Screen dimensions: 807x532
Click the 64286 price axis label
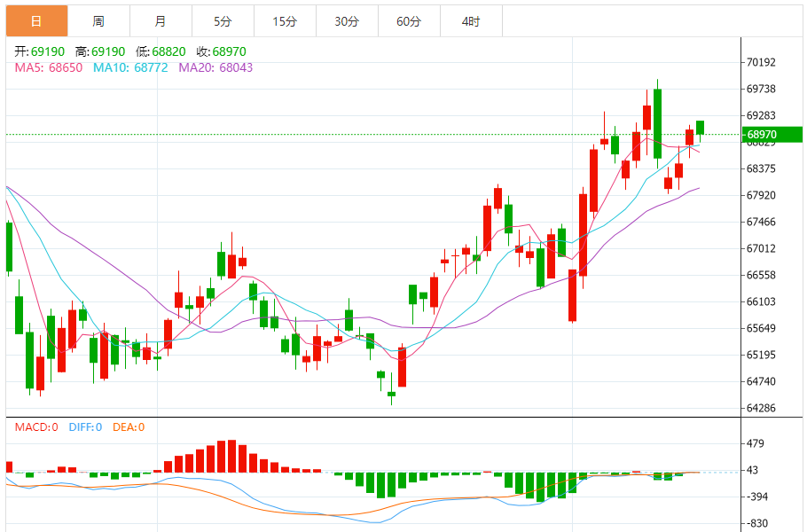point(761,408)
